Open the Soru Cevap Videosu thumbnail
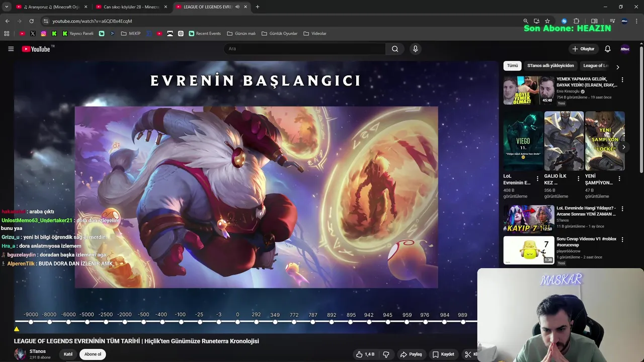Image resolution: width=644 pixels, height=362 pixels. [529, 250]
